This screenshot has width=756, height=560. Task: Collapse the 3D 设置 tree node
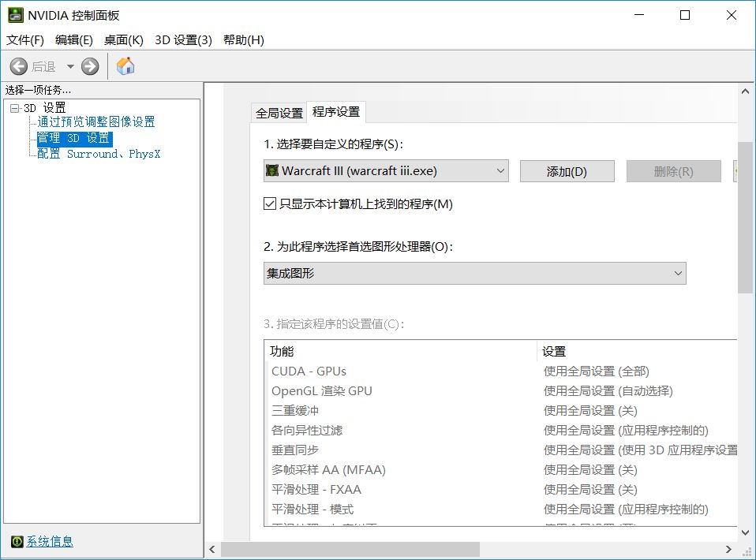[14, 108]
